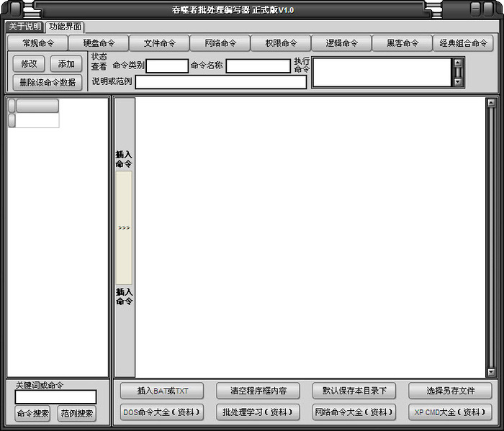The height and width of the screenshot is (431, 504).
Task: Click the 修改 button
Action: click(29, 64)
